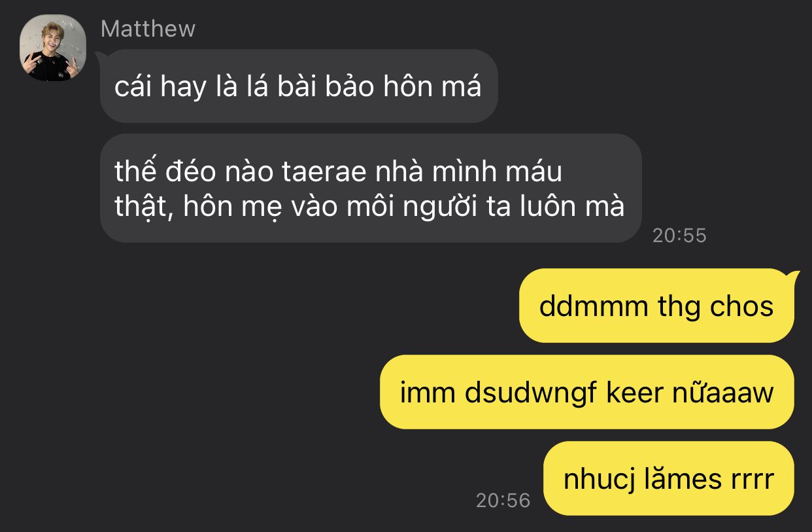This screenshot has height=532, width=812.
Task: Open Matthew's profile picture avatar
Action: pos(53,48)
